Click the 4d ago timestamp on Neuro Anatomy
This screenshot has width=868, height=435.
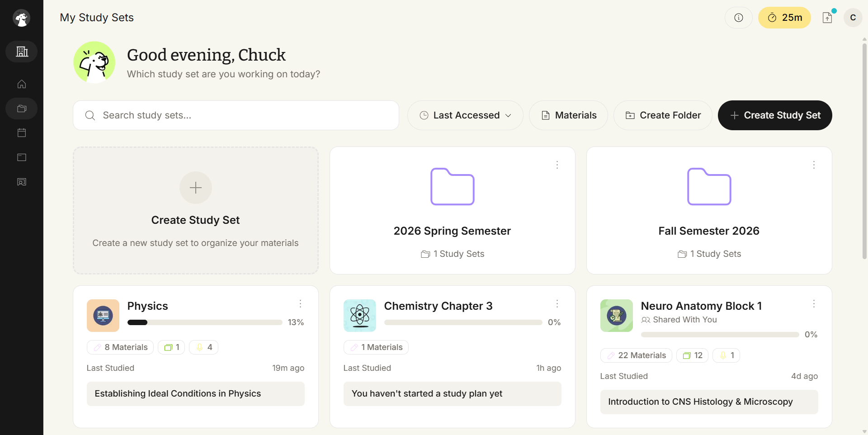click(804, 376)
